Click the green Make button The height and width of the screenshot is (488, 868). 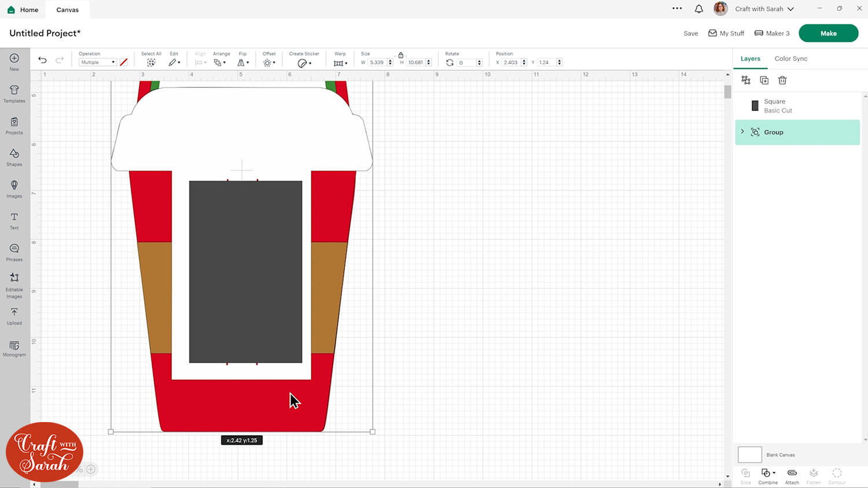[x=828, y=34]
